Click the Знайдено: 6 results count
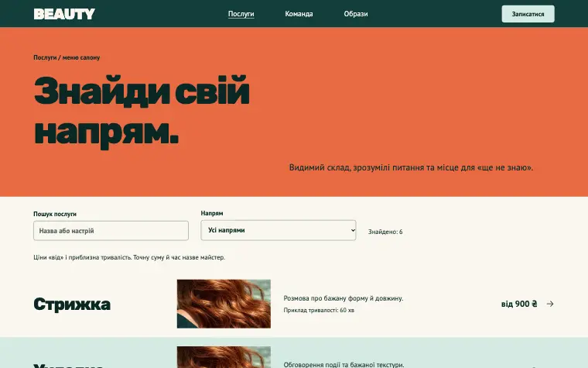Viewport: 588px width, 368px height. click(x=385, y=232)
